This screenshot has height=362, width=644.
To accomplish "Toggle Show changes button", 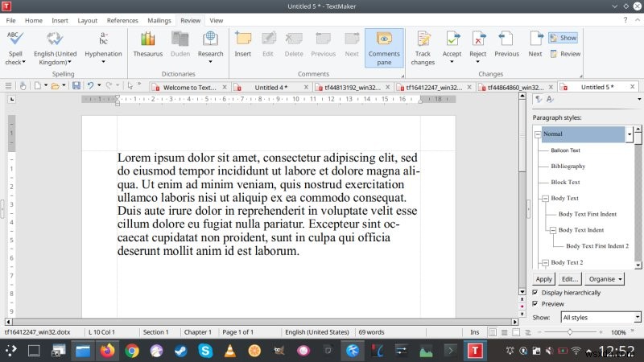I will click(x=563, y=38).
